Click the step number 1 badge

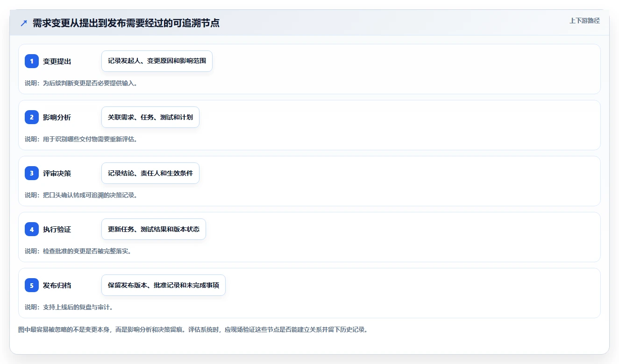tap(32, 61)
